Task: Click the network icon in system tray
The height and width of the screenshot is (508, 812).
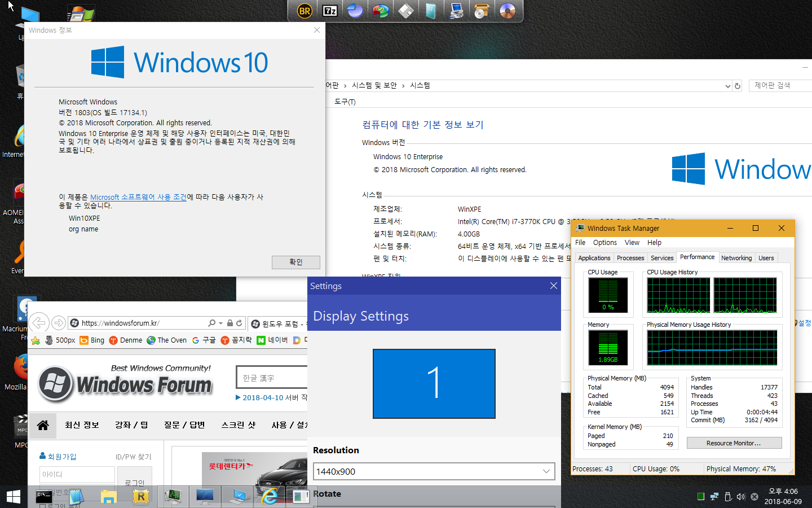Action: click(714, 497)
